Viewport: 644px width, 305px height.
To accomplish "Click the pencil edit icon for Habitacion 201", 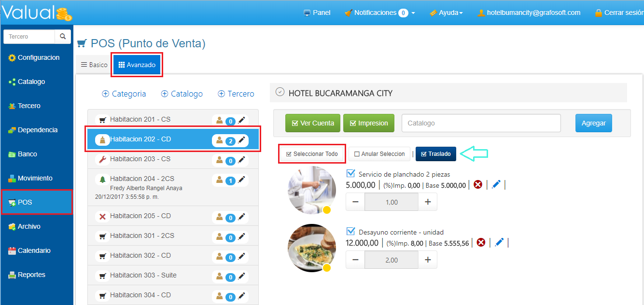I will [x=242, y=120].
